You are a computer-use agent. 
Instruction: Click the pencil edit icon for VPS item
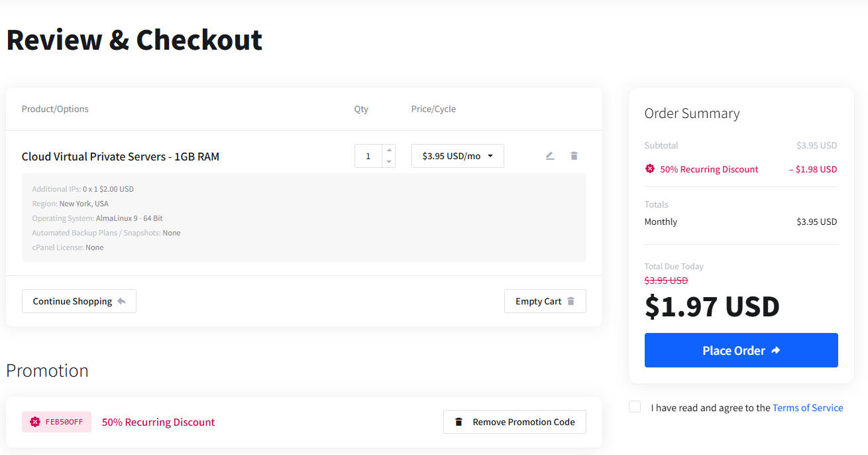(549, 156)
